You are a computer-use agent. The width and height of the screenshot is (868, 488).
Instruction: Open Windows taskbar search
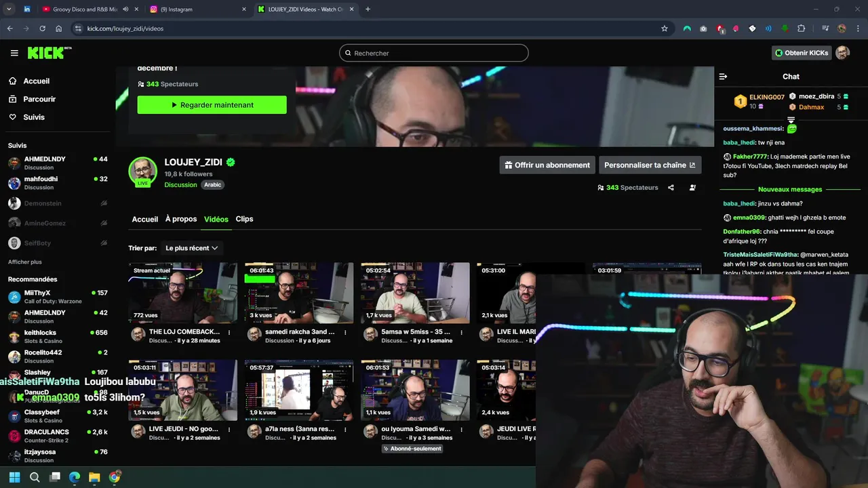pyautogui.click(x=35, y=477)
